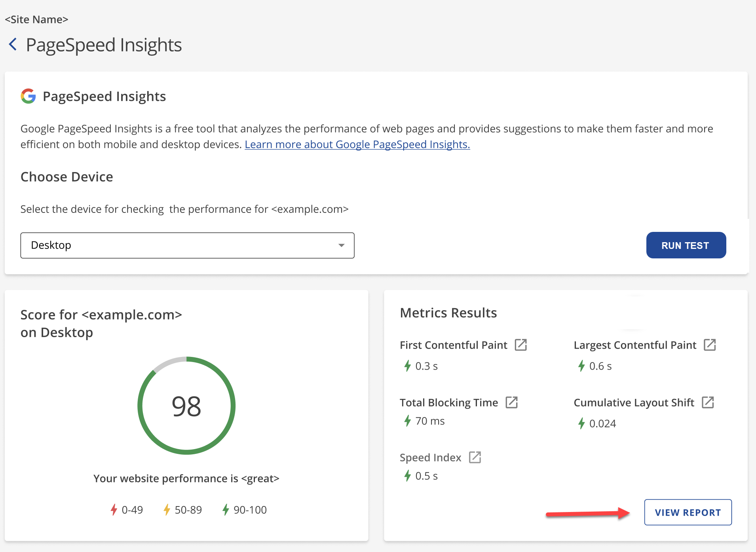Open the Desktop device dropdown

coord(187,245)
